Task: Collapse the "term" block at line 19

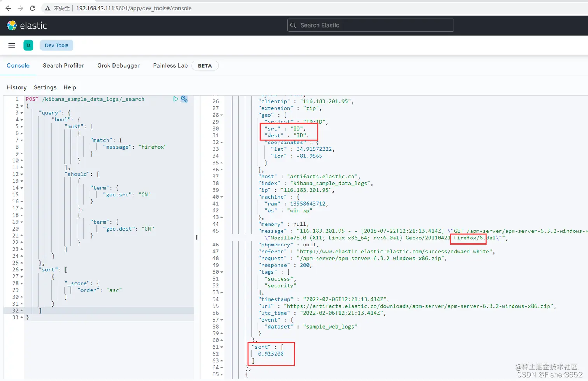Action: 21,222
